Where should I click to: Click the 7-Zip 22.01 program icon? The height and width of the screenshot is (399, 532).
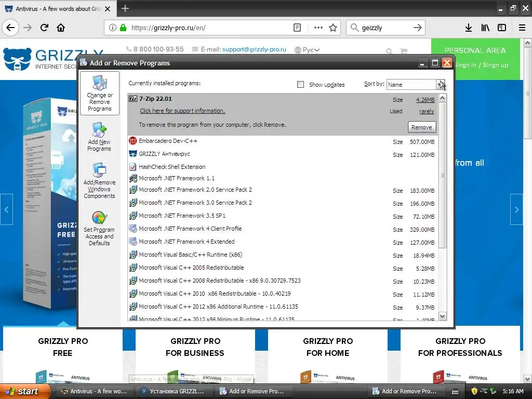133,99
